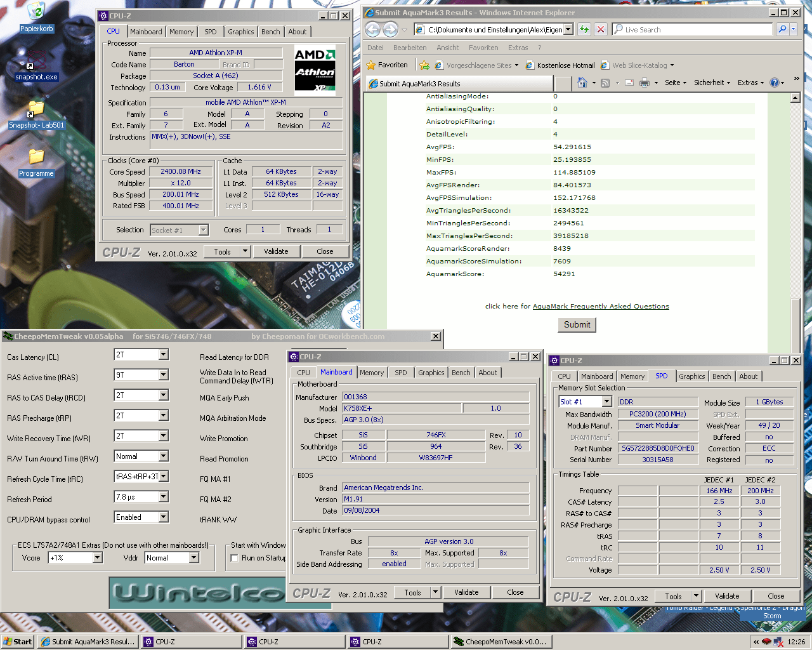Open R/W Turn Around Time dropdown
The width and height of the screenshot is (812, 650).
[163, 456]
